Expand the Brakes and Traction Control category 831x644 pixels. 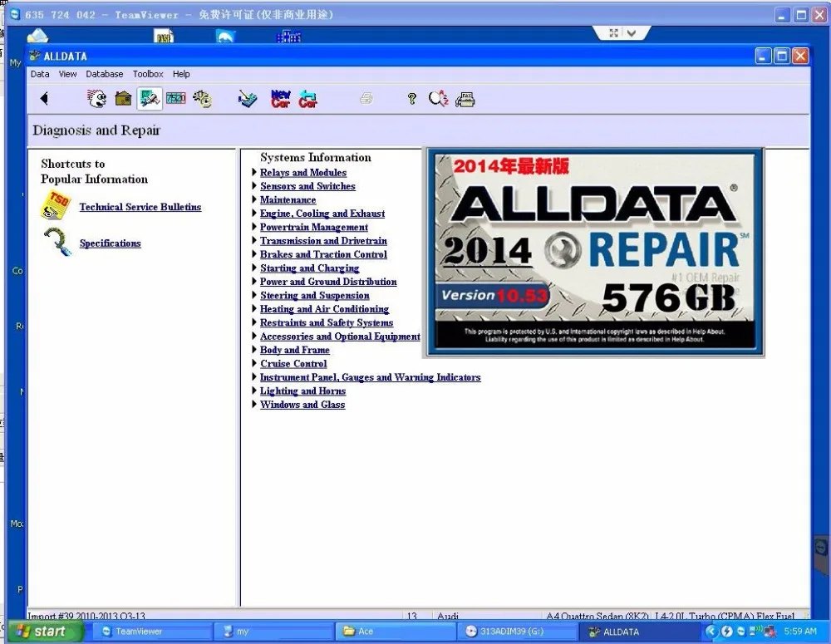pos(324,254)
